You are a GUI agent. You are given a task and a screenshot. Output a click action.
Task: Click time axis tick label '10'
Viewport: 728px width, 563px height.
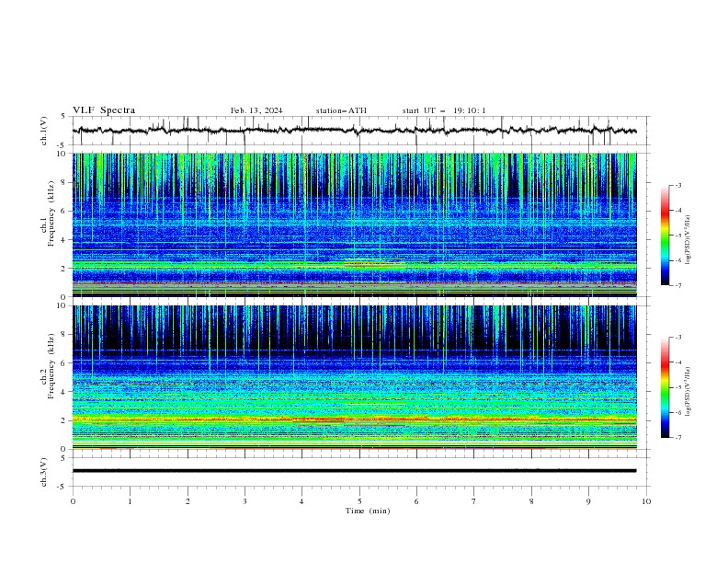pyautogui.click(x=646, y=501)
